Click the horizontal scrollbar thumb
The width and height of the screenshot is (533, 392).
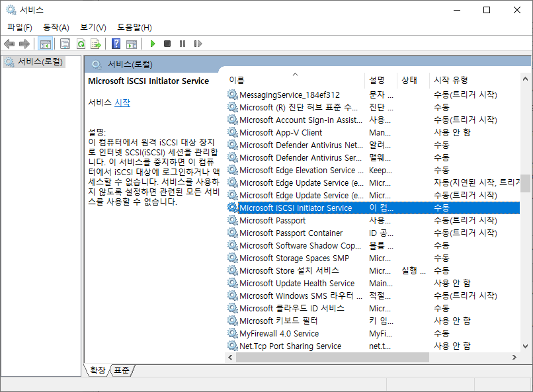[333, 358]
